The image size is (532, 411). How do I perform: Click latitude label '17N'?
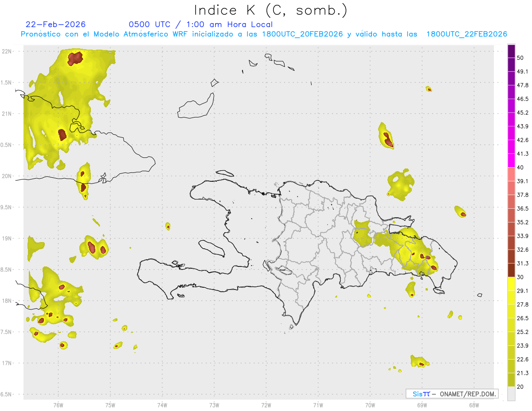[8, 363]
